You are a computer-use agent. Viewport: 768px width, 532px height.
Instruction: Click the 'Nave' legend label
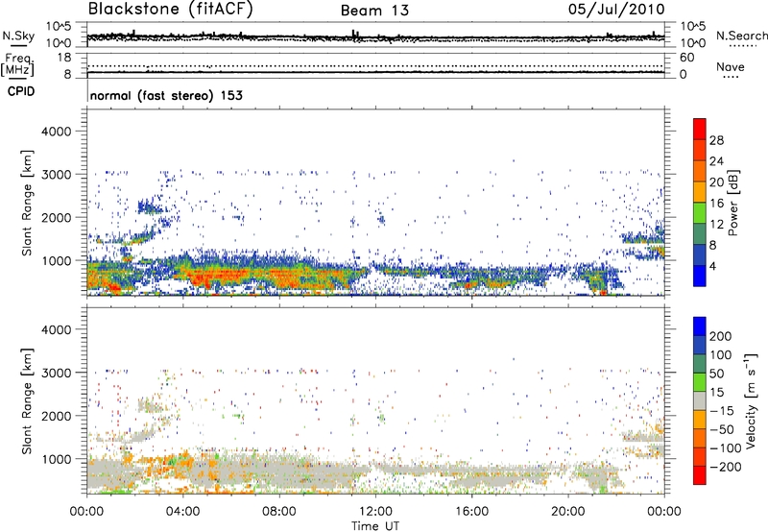pyautogui.click(x=731, y=66)
